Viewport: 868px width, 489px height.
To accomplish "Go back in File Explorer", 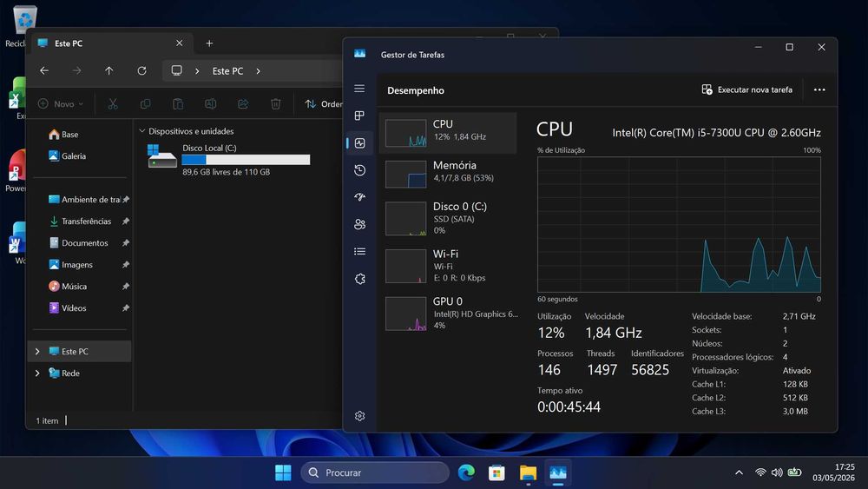I will [x=44, y=71].
